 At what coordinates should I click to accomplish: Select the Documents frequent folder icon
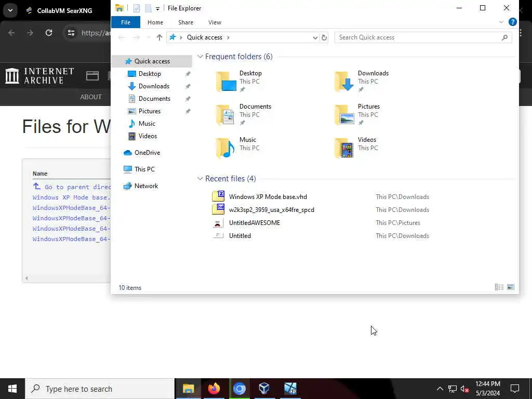coord(227,115)
